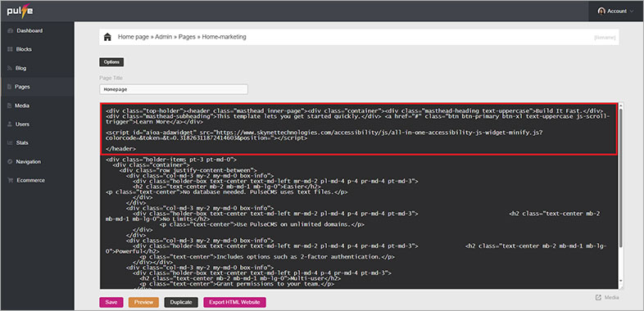Click the Media link below editor
644x311 pixels.
611,297
